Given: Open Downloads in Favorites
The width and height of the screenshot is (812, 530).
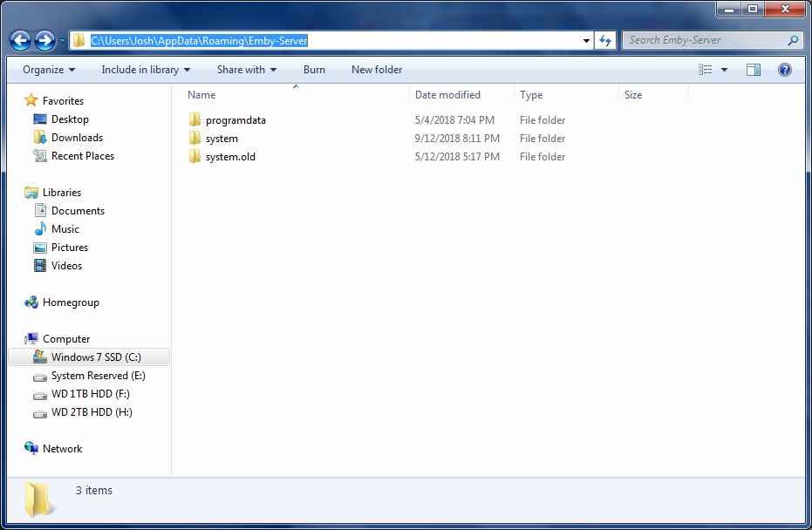Looking at the screenshot, I should (x=77, y=138).
